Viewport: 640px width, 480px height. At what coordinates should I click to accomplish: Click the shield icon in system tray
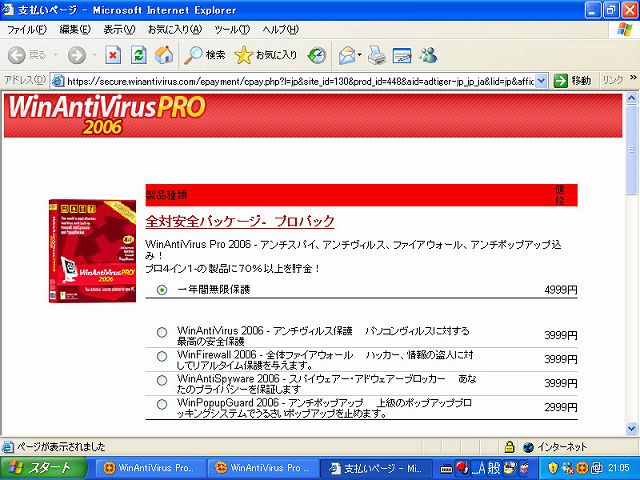pyautogui.click(x=553, y=468)
